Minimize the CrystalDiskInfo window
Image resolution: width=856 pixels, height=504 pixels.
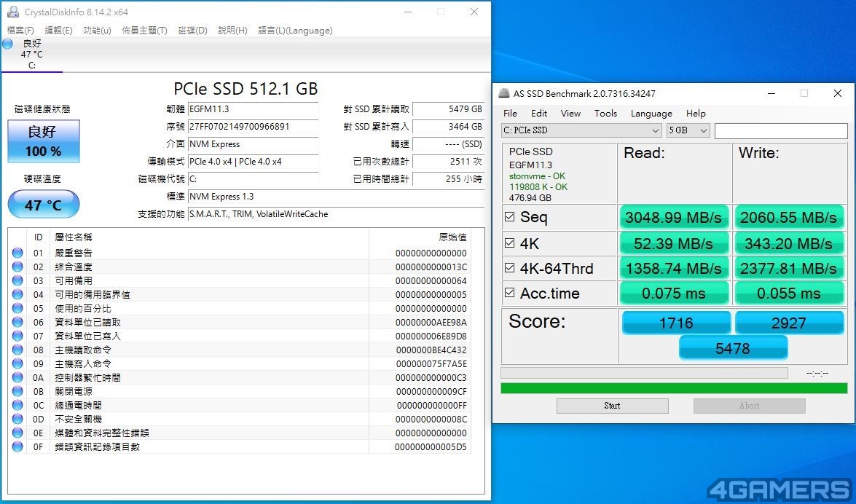pyautogui.click(x=409, y=12)
